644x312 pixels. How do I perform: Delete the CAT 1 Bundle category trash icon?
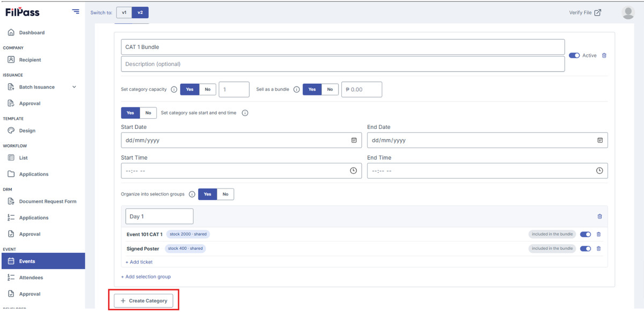click(x=604, y=55)
